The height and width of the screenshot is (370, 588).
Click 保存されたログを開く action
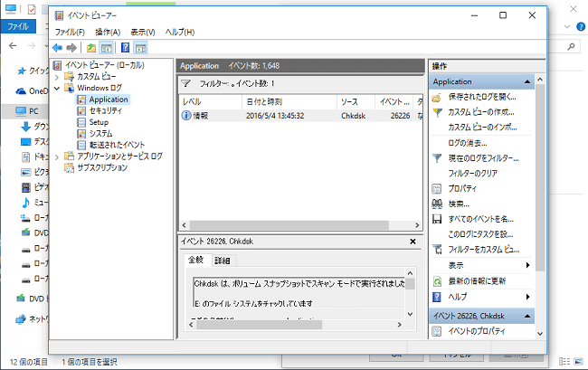pyautogui.click(x=482, y=97)
